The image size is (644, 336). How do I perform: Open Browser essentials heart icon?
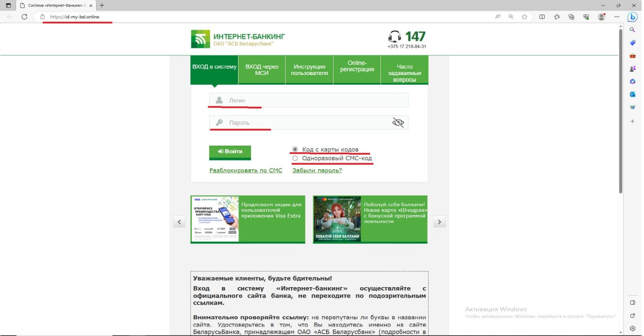coord(586,17)
